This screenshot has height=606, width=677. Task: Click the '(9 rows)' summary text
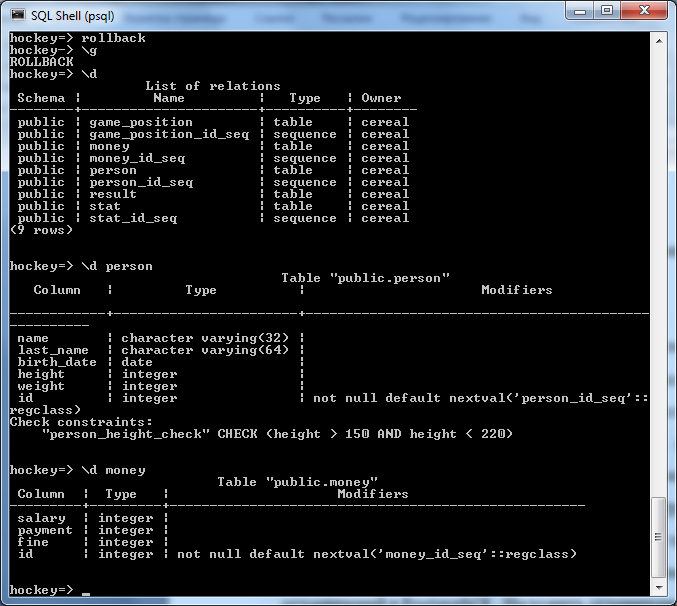pos(41,230)
